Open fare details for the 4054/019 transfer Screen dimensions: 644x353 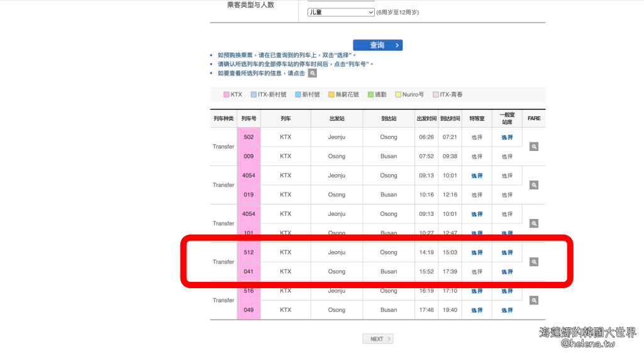point(533,185)
